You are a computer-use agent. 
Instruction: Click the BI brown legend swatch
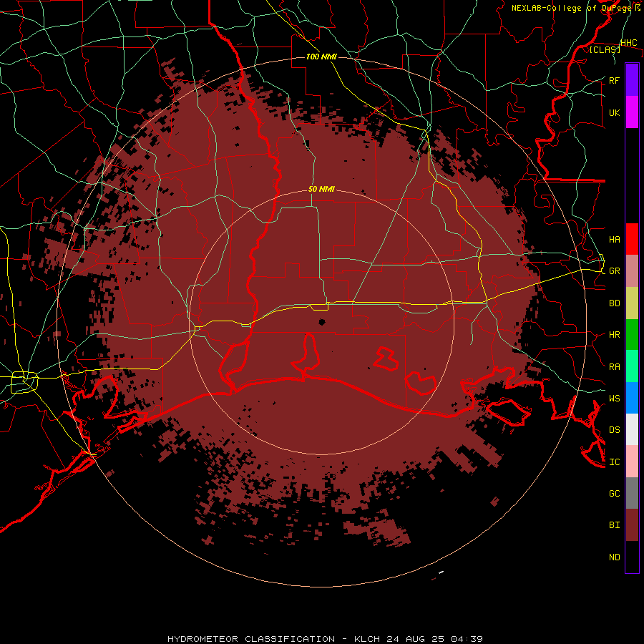point(632,525)
